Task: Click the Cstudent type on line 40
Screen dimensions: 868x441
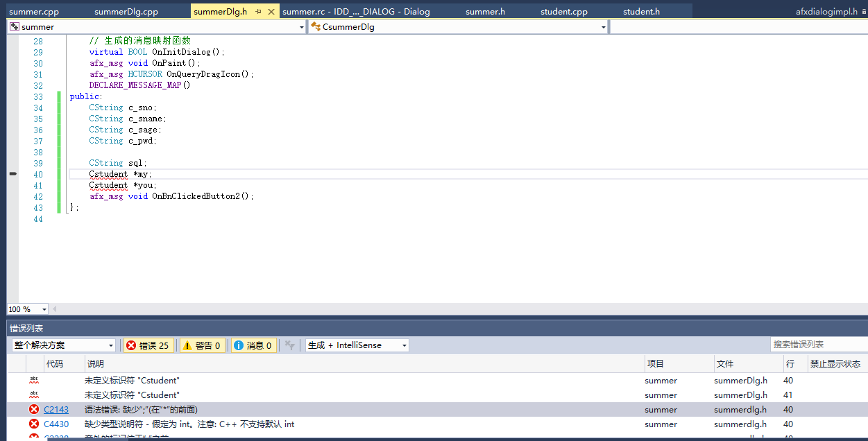Action: 108,174
